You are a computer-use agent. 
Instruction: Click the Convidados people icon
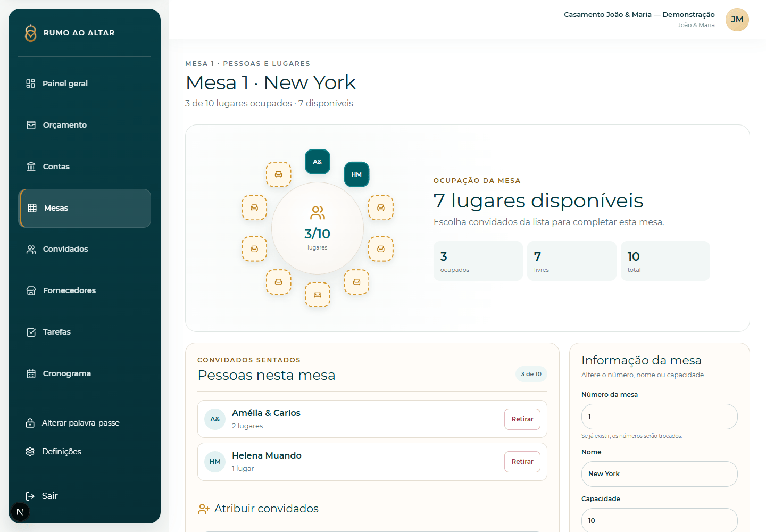click(x=31, y=249)
